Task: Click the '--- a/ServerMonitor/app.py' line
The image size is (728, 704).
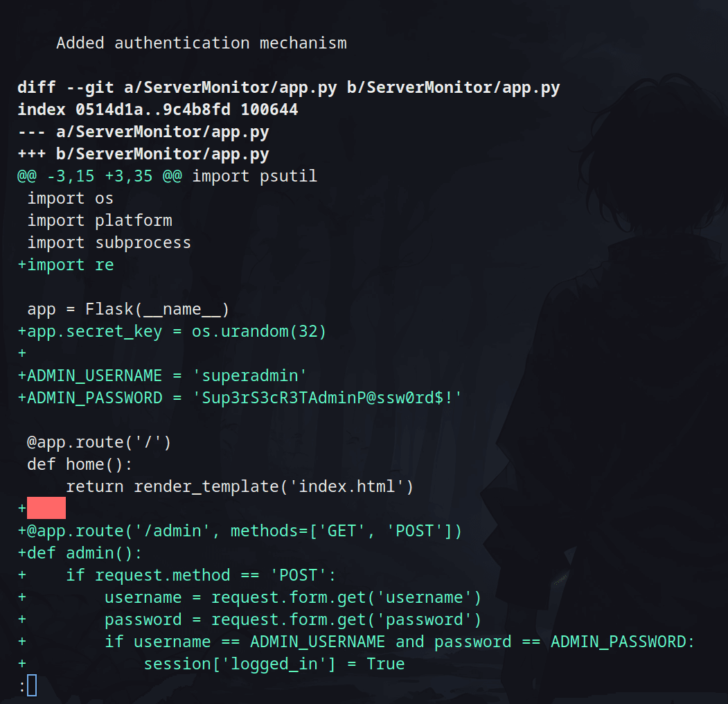Action: click(x=143, y=132)
